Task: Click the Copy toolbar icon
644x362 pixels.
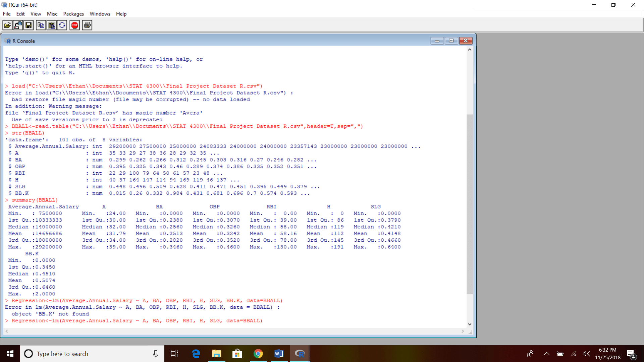Action: 41,25
